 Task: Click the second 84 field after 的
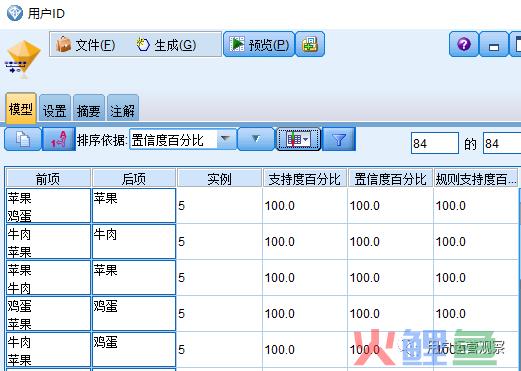(502, 143)
